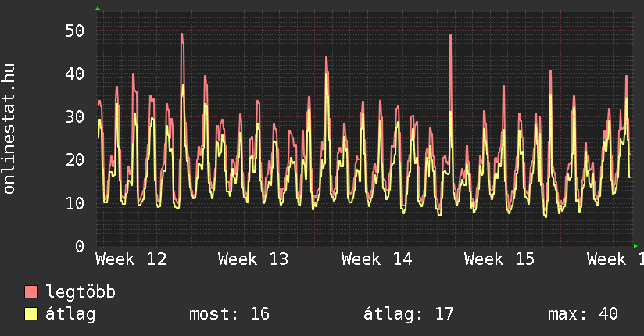The height and width of the screenshot is (336, 644).
Task: Click the 'most: 16' current value text
Action: point(229,314)
